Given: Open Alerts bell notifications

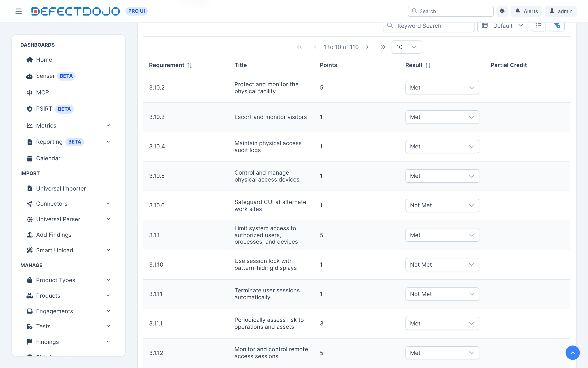Looking at the screenshot, I should [x=526, y=11].
